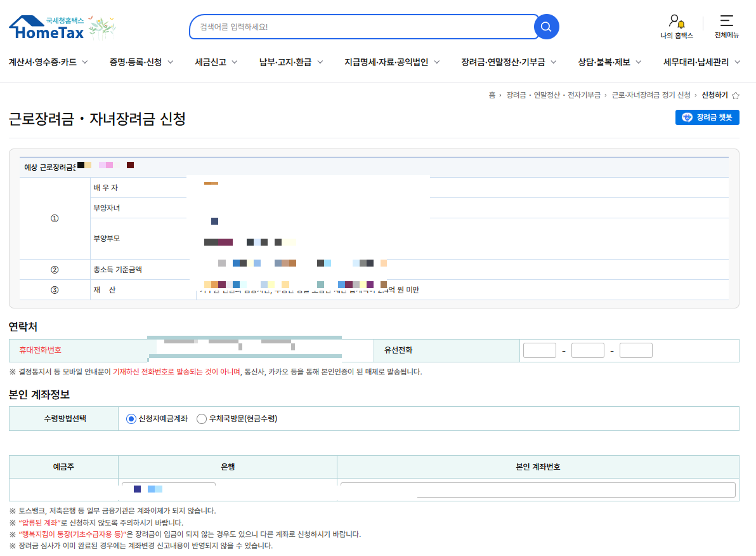Expand chevron beside 세무대리·납세관리

737,62
